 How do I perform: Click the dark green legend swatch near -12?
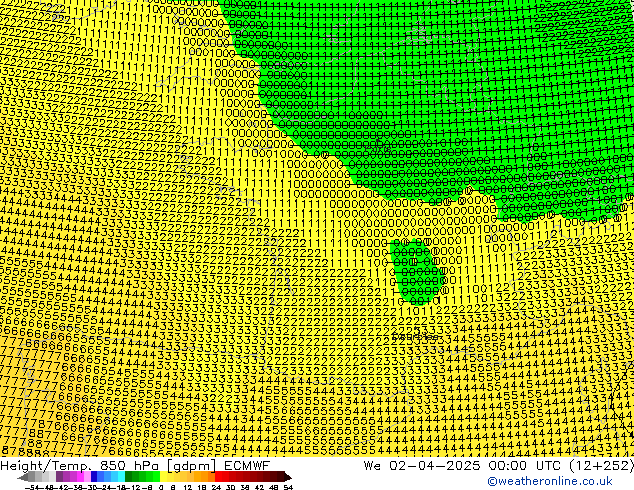pyautogui.click(x=129, y=477)
